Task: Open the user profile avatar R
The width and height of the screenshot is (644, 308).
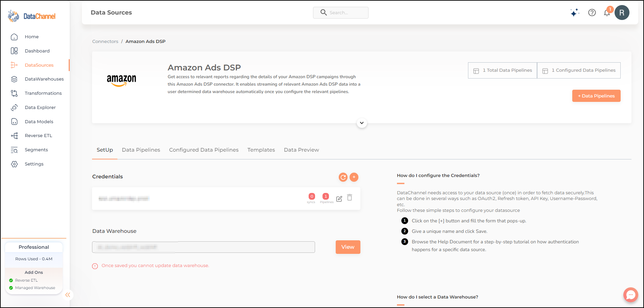Action: pos(622,13)
